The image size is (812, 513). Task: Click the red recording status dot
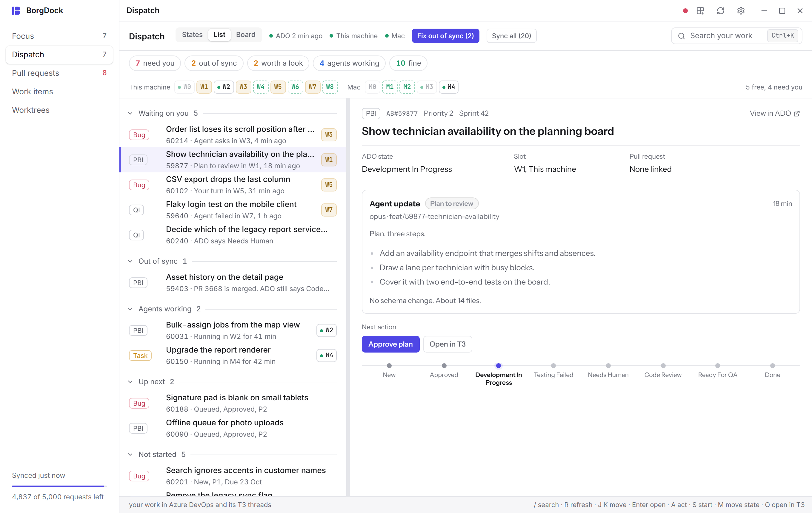pyautogui.click(x=685, y=11)
